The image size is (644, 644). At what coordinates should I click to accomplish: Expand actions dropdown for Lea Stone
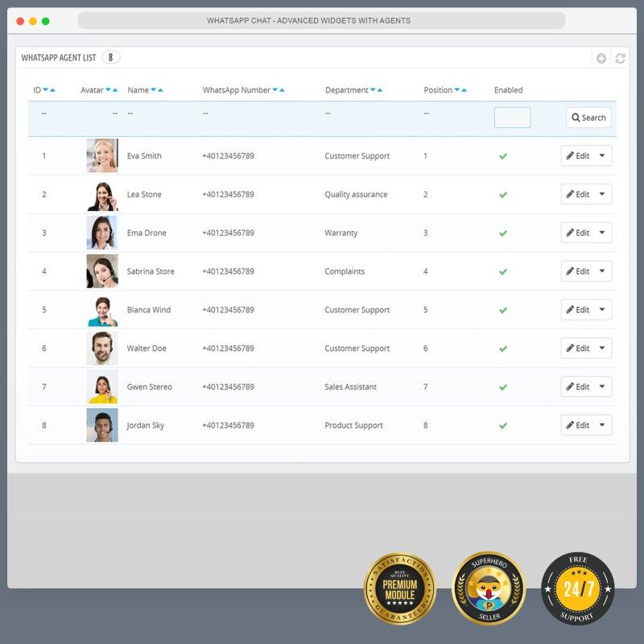tap(602, 194)
